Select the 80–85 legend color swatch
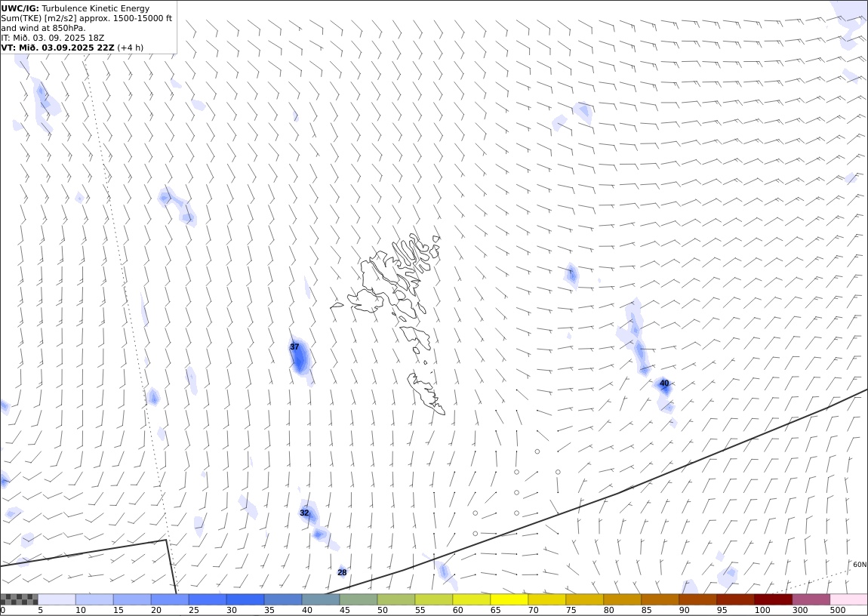 tap(622, 599)
